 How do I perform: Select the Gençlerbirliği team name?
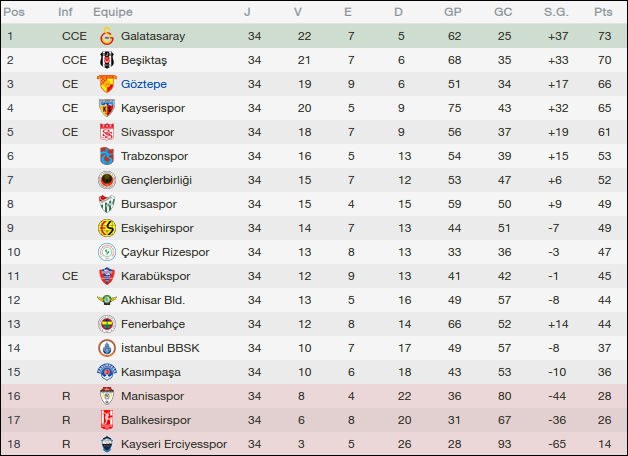pos(156,180)
